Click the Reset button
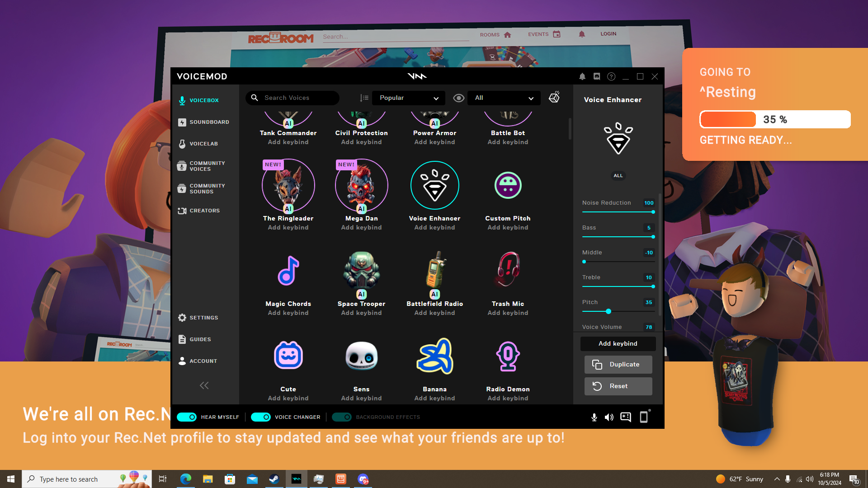 point(618,386)
